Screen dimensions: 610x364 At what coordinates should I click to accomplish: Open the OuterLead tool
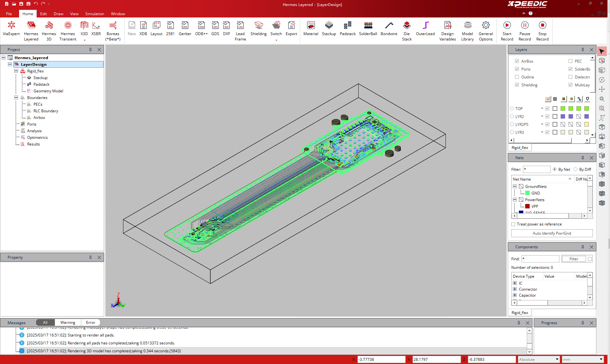tap(425, 28)
